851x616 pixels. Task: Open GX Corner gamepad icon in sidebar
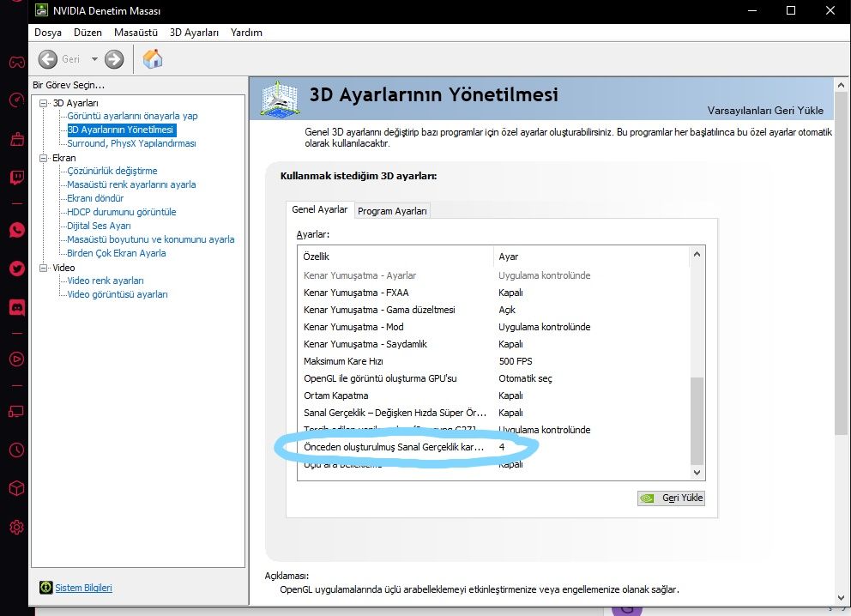pyautogui.click(x=16, y=62)
